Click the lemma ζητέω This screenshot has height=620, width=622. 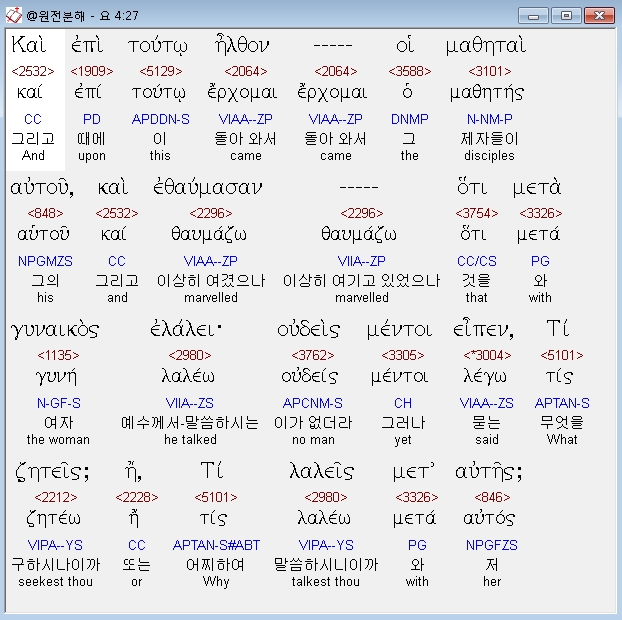click(54, 518)
